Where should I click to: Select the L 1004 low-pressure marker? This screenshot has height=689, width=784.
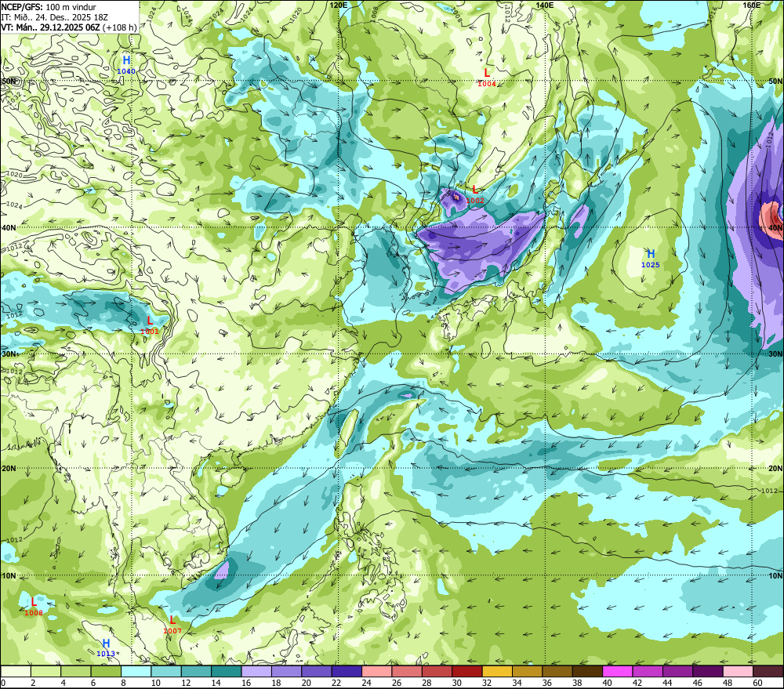[x=487, y=78]
